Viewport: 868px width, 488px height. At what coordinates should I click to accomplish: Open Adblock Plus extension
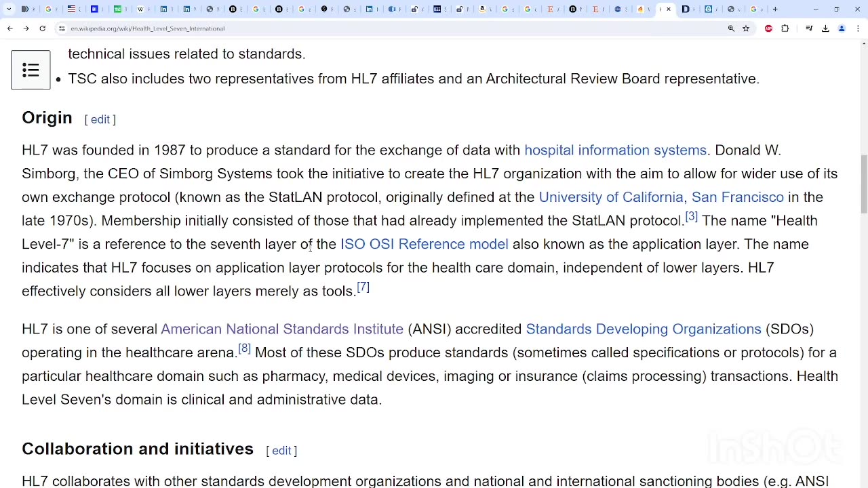(768, 28)
